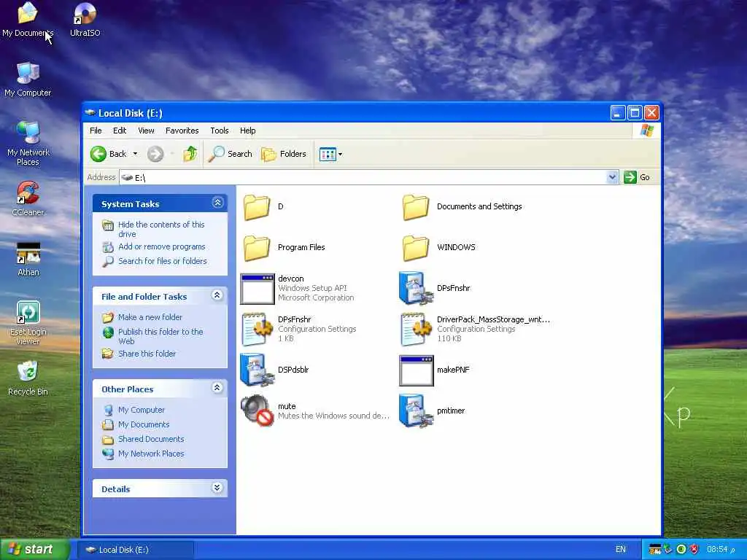Click the EN language indicator in taskbar
The width and height of the screenshot is (747, 560).
621,550
